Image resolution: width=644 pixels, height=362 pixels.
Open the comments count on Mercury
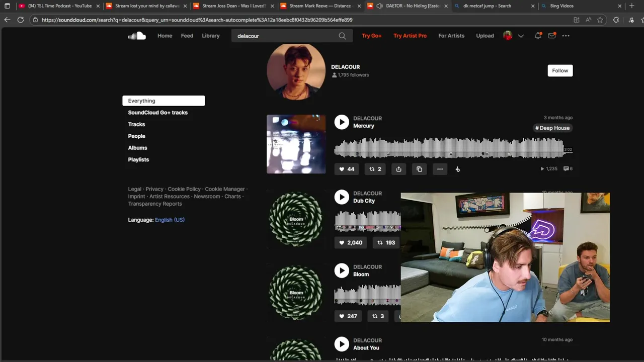pyautogui.click(x=568, y=169)
